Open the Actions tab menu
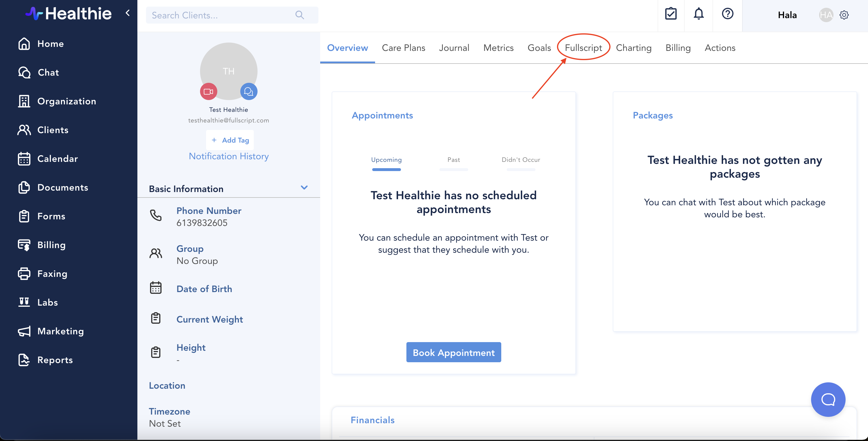 pos(720,48)
